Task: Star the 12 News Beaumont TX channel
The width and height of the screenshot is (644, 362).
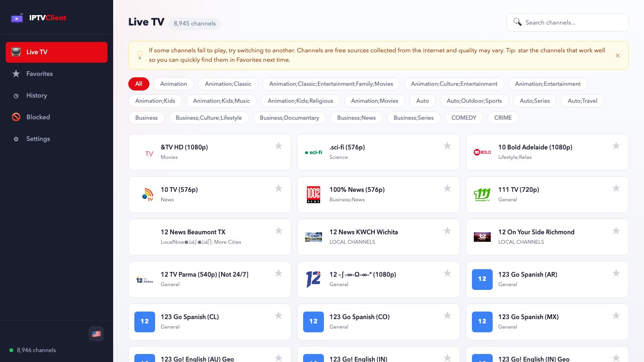Action: pyautogui.click(x=279, y=231)
